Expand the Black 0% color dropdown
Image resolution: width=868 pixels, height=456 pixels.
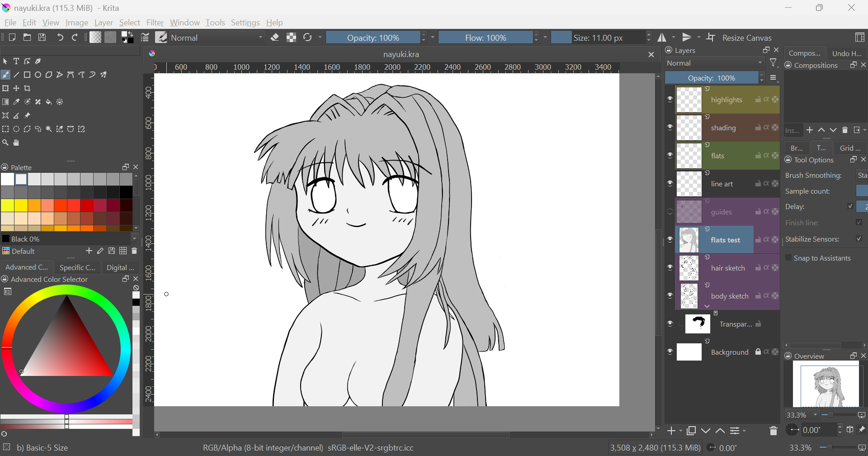(x=134, y=239)
